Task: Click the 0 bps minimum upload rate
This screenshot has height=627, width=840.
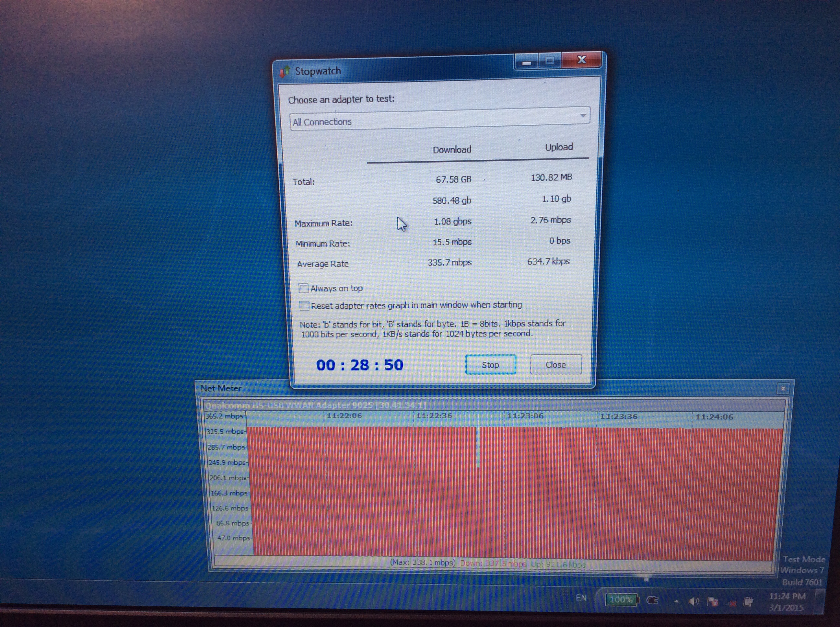Action: pyautogui.click(x=559, y=241)
